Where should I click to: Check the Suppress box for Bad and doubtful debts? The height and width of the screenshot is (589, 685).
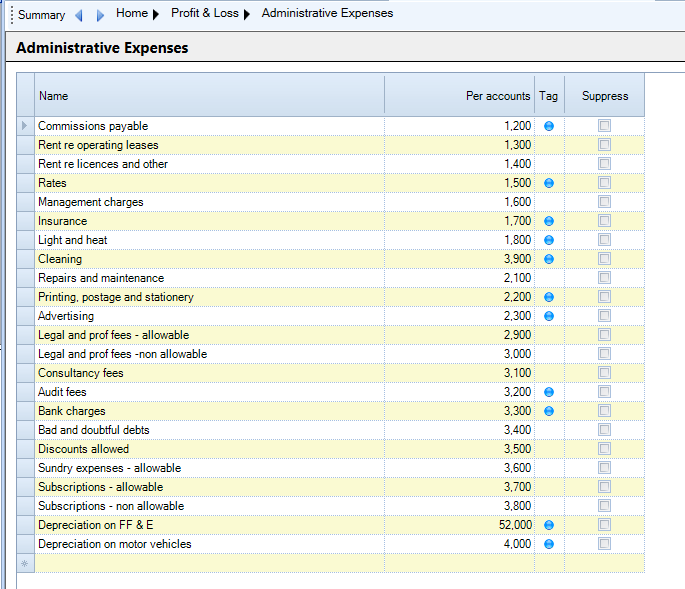coord(604,430)
